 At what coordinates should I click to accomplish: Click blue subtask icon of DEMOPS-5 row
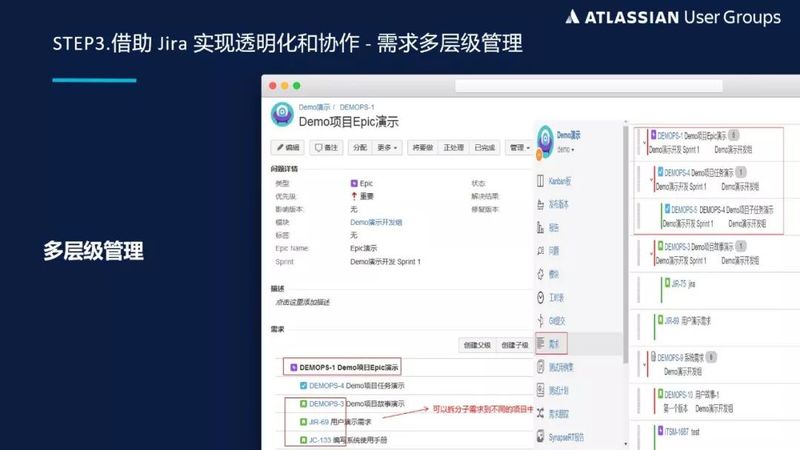[667, 208]
